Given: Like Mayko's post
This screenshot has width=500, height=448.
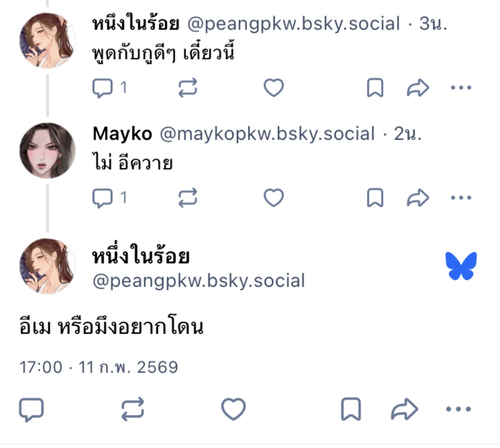Looking at the screenshot, I should pyautogui.click(x=274, y=198).
